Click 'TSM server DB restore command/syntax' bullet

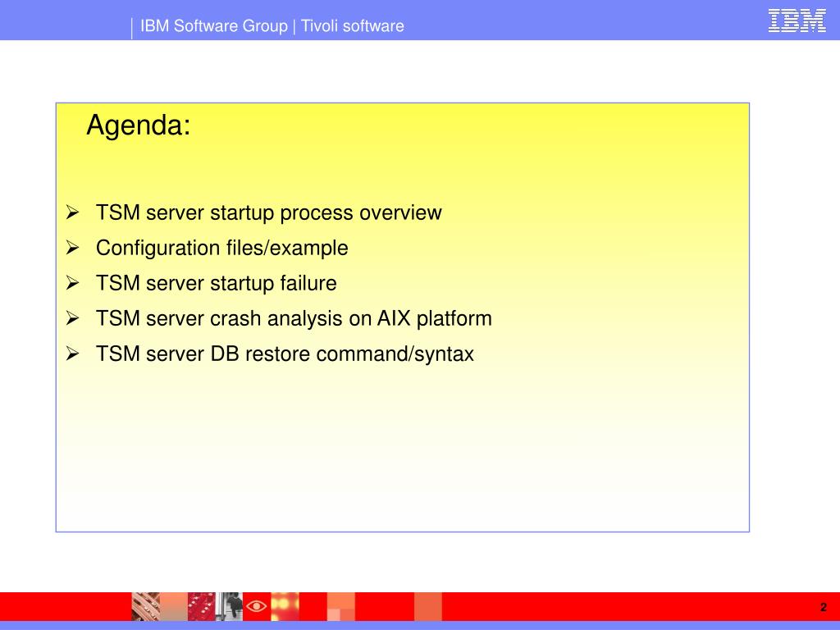(285, 354)
